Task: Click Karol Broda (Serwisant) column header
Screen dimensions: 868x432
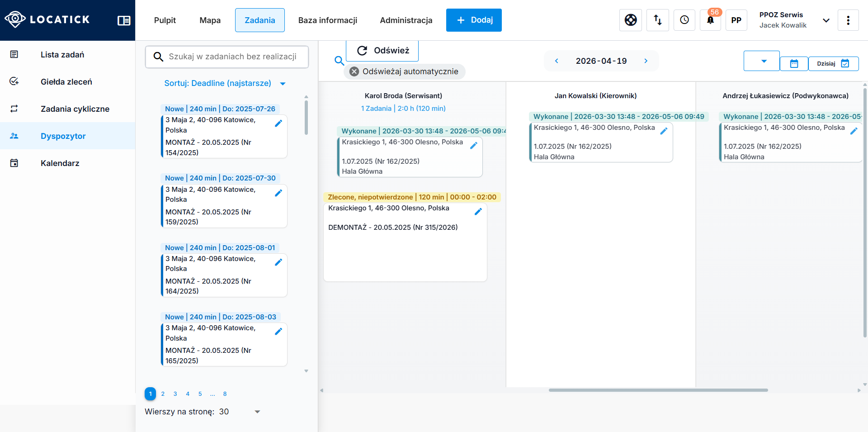Action: click(403, 96)
